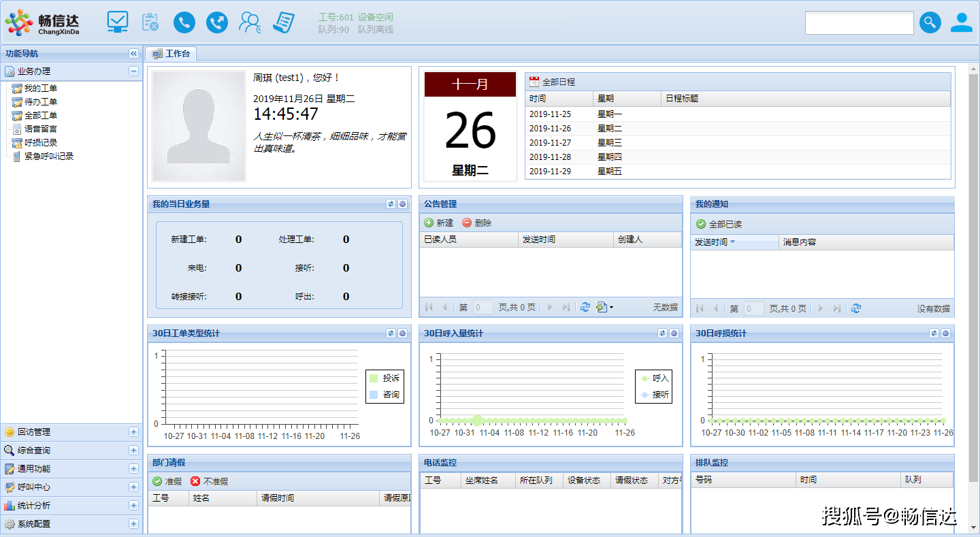The image size is (980, 537).
Task: Toggle 投诉 series in the chart legend
Action: click(x=385, y=378)
